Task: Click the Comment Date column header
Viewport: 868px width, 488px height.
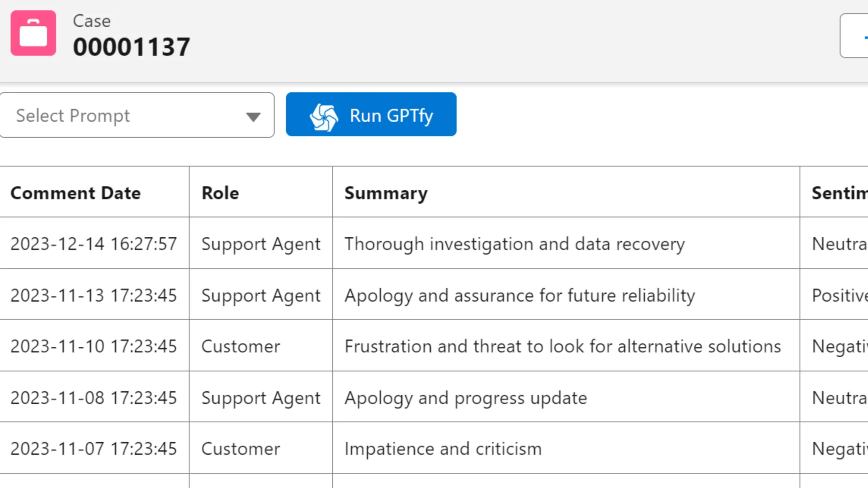Action: (75, 193)
